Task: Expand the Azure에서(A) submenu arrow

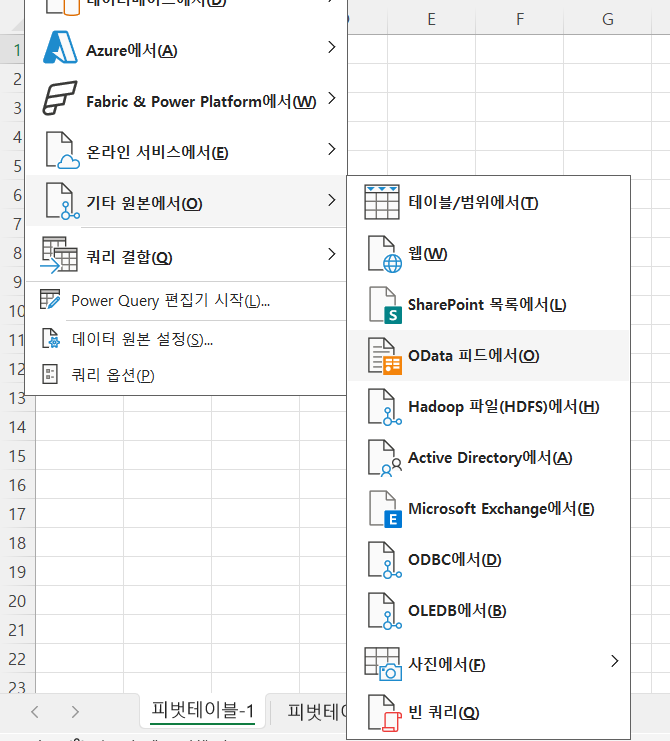Action: pos(332,47)
